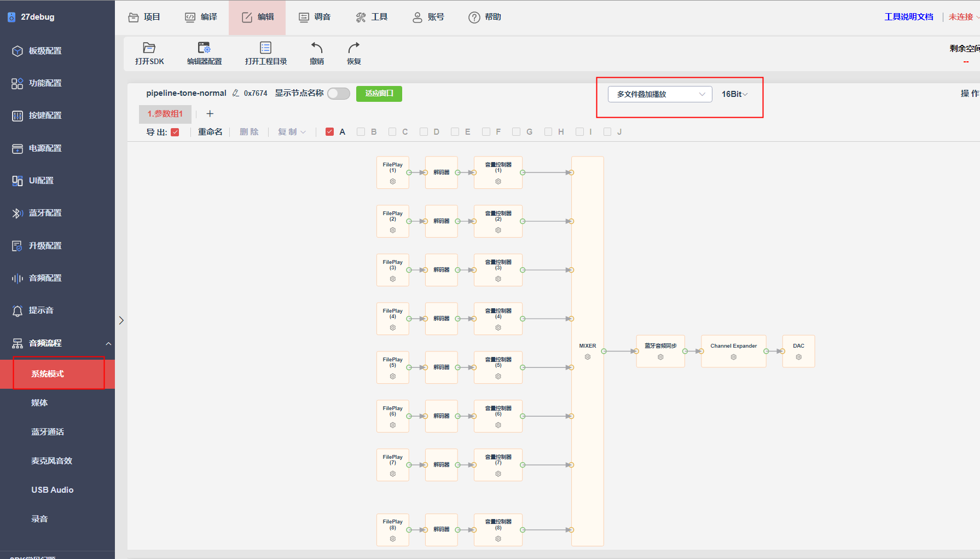Open the 打开SDK folder icon
The height and width of the screenshot is (559, 980).
(149, 48)
